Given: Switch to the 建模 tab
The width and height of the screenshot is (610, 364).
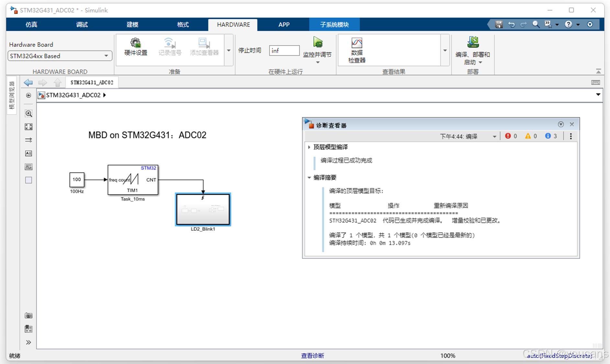Looking at the screenshot, I should [x=132, y=25].
